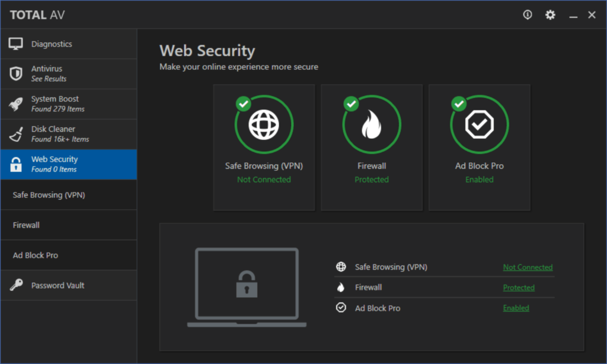607x364 pixels.
Task: Click Firewall label in status list
Action: point(368,288)
